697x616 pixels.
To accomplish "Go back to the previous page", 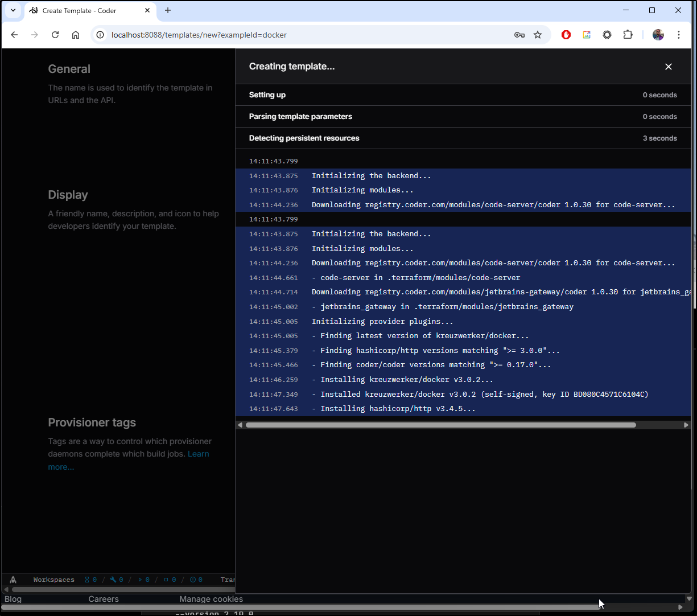I will [15, 35].
